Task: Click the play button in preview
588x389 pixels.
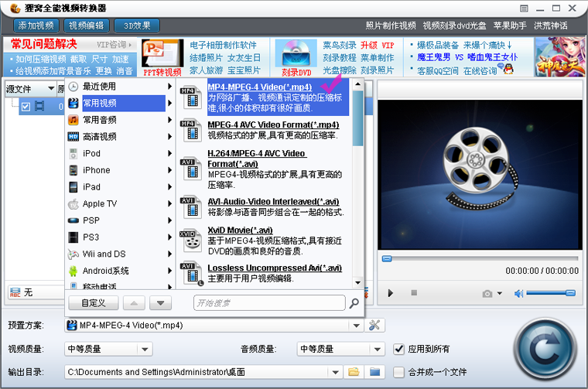Action: coord(391,293)
